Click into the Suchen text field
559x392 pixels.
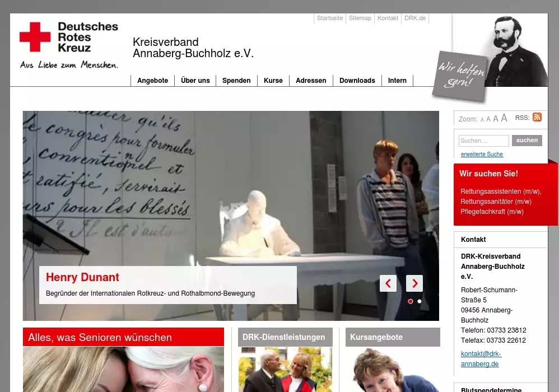[x=483, y=141]
